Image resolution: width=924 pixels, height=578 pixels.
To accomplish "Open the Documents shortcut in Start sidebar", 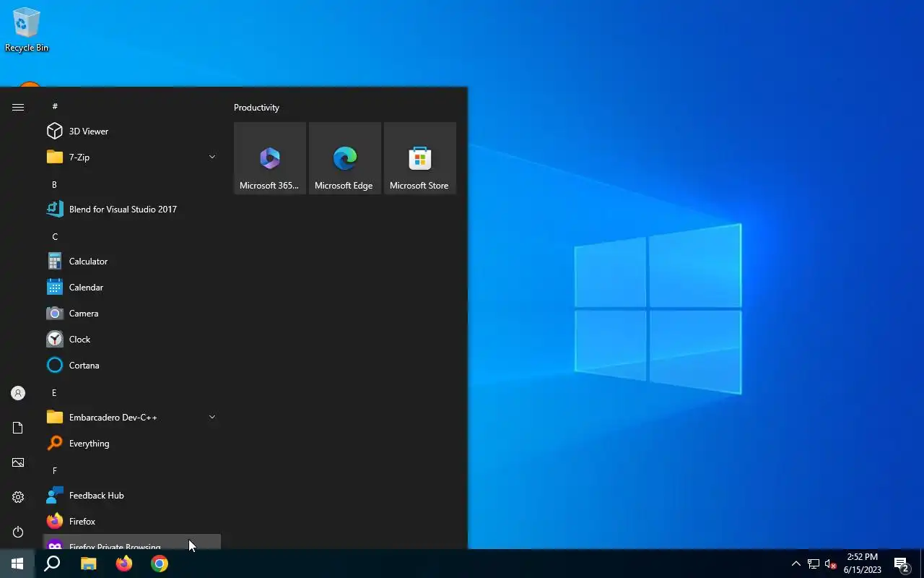I will tap(18, 428).
